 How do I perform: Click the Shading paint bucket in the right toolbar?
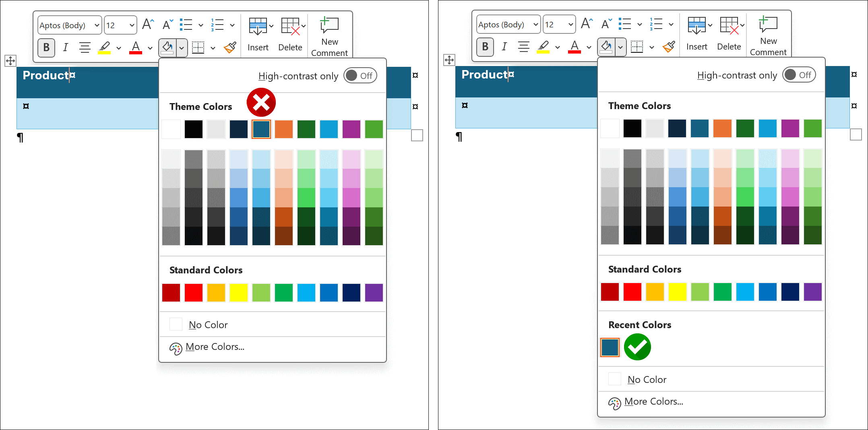(606, 47)
